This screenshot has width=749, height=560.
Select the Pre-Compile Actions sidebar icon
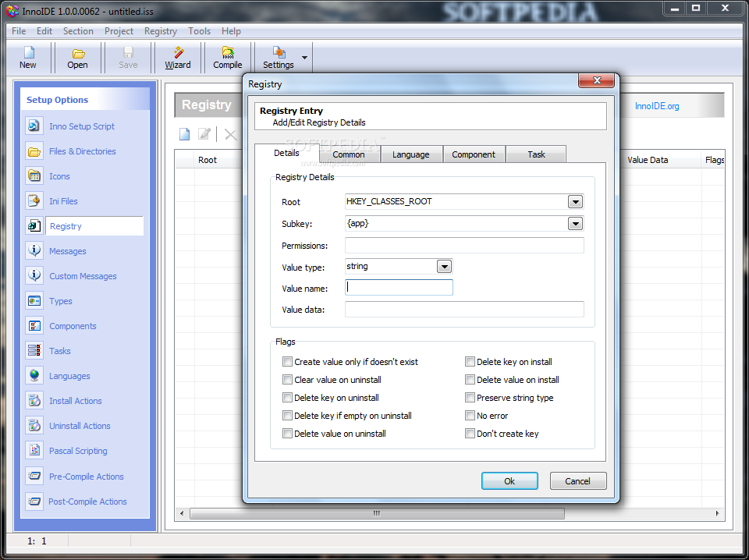34,476
